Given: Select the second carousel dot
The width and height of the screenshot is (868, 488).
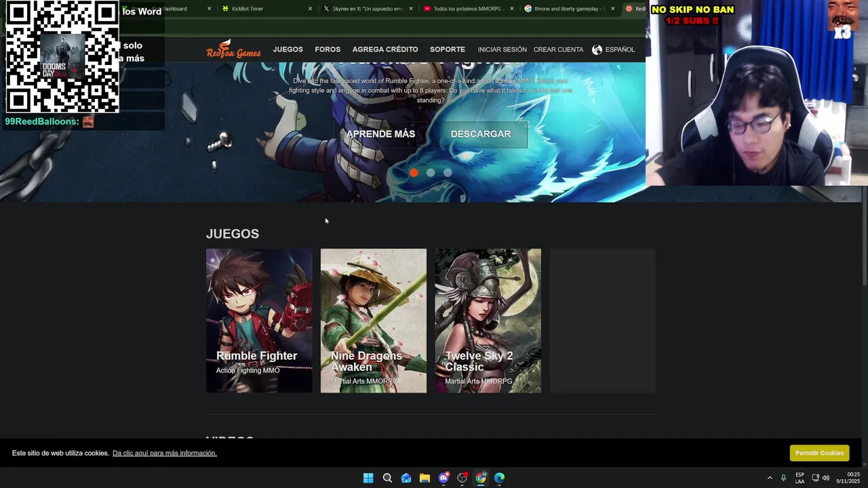Looking at the screenshot, I should tap(431, 173).
